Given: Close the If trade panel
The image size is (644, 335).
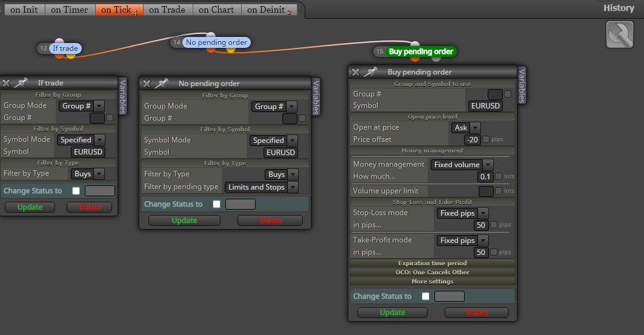Looking at the screenshot, I should 6,83.
